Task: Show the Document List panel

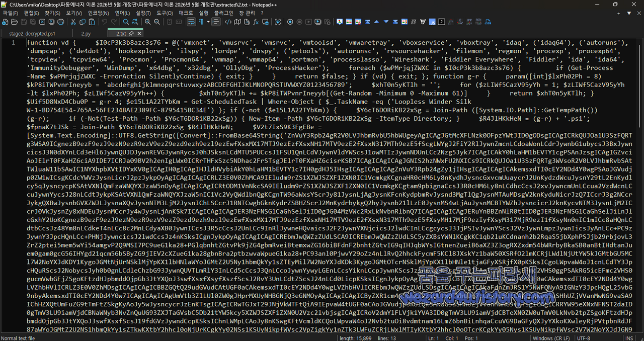Action: click(x=247, y=22)
